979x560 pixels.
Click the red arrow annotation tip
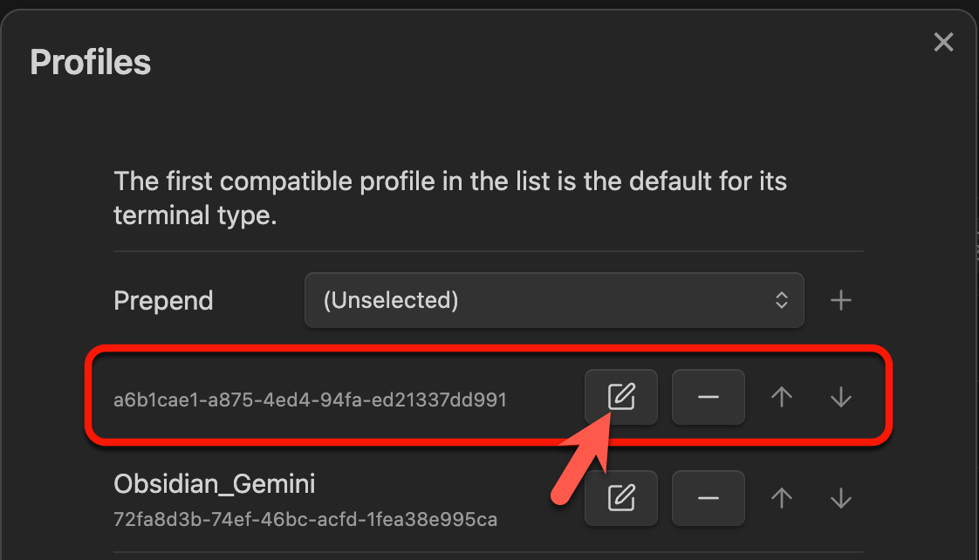tap(608, 418)
